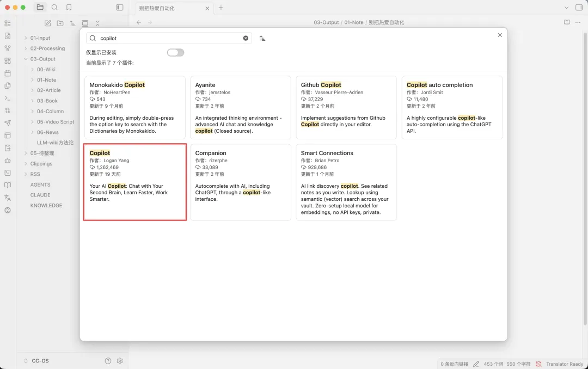Open the KNOWLEDGE note in file tree
Viewport: 588px width, 369px height.
46,206
